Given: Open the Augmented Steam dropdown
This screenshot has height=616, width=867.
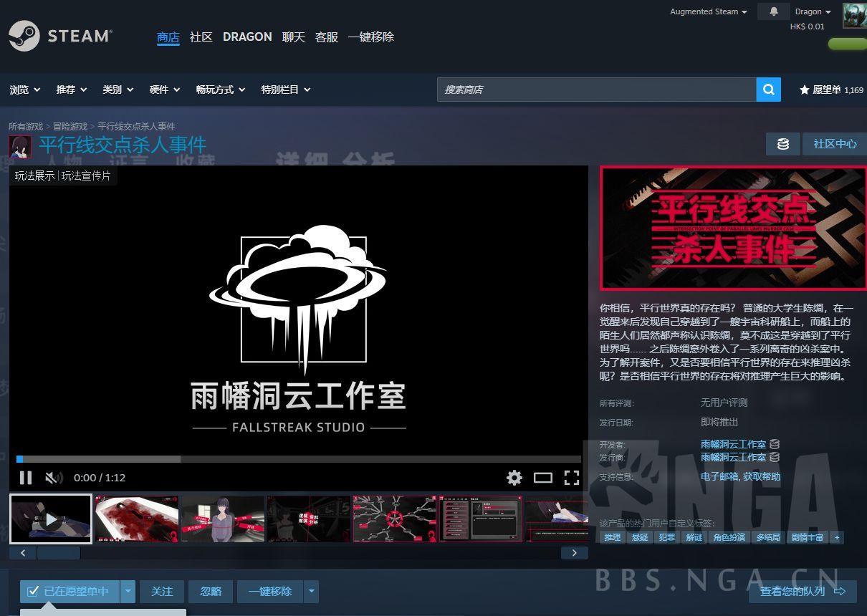Looking at the screenshot, I should coord(708,11).
